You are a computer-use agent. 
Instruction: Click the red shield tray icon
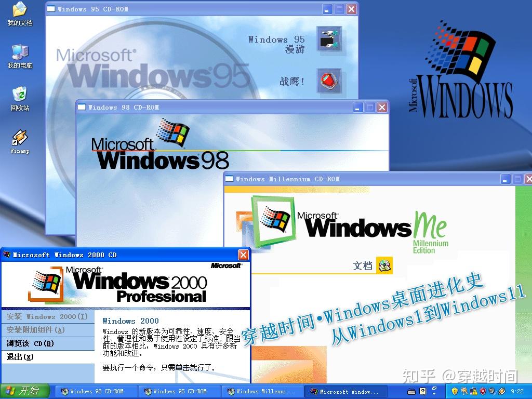(483, 392)
